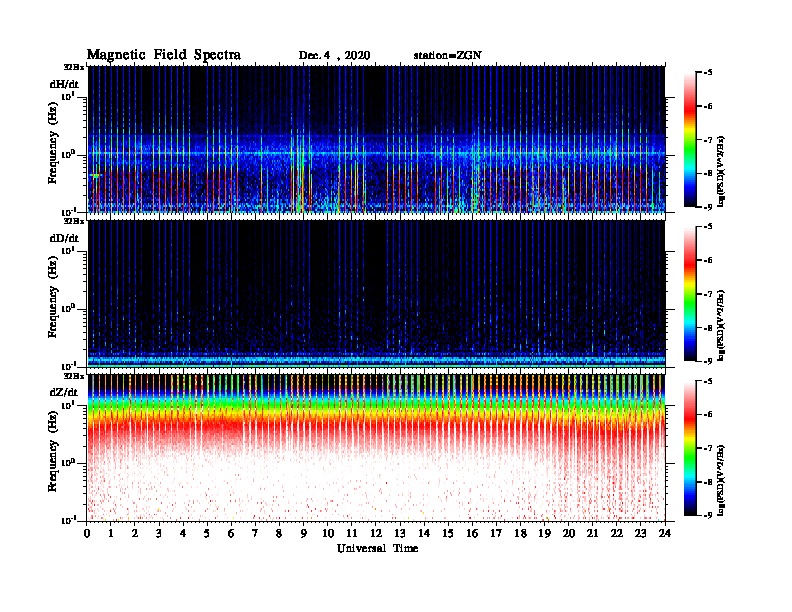Screen dimensions: 792x612
Task: Click the "Magnetic Field Spectra" title
Action: pyautogui.click(x=164, y=55)
